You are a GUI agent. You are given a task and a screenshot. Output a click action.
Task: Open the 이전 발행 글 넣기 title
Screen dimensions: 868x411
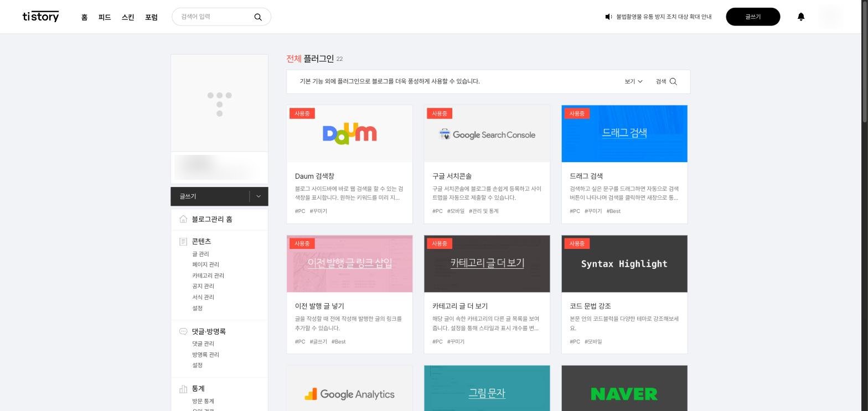[x=319, y=306]
